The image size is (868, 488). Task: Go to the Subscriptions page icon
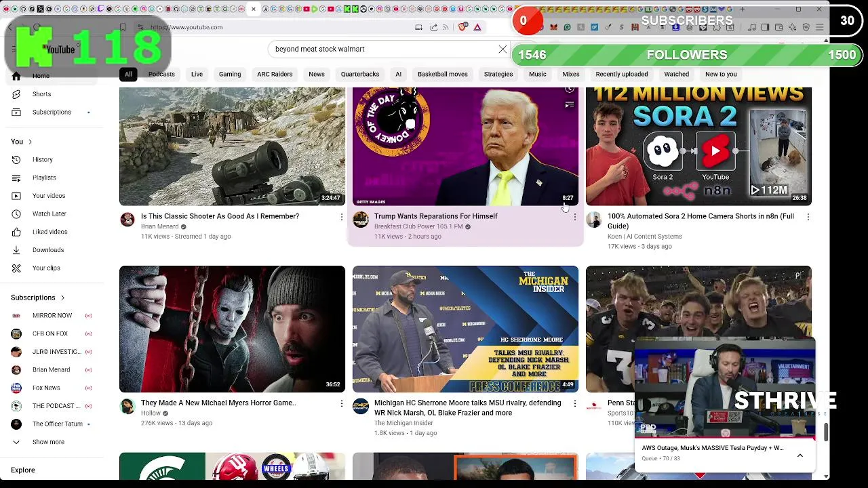click(16, 112)
